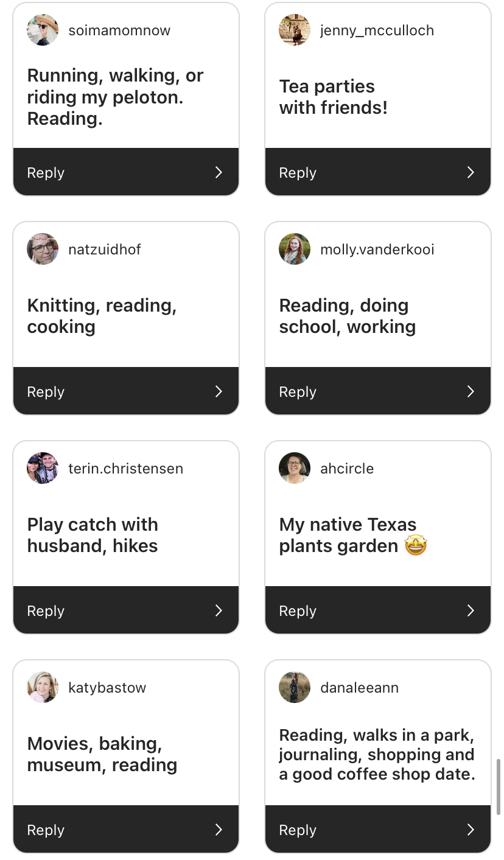Expand reply chevron on soimamomnow's card
The height and width of the screenshot is (860, 504).
(219, 172)
